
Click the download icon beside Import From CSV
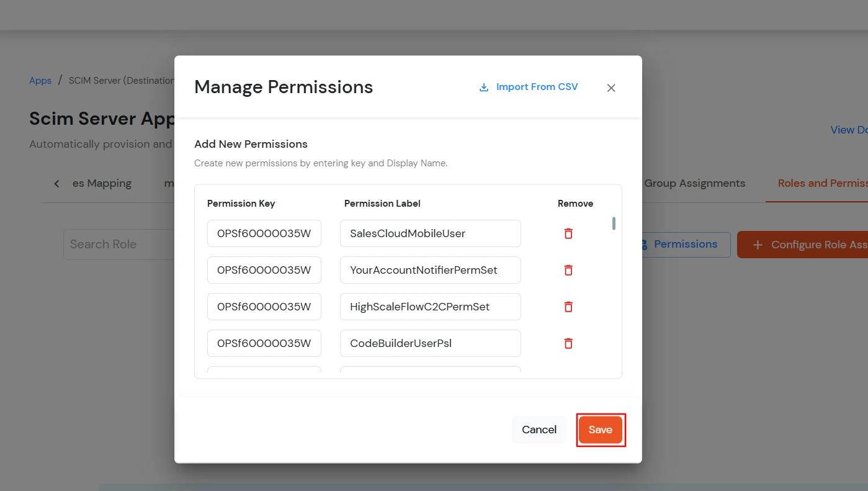(x=483, y=86)
